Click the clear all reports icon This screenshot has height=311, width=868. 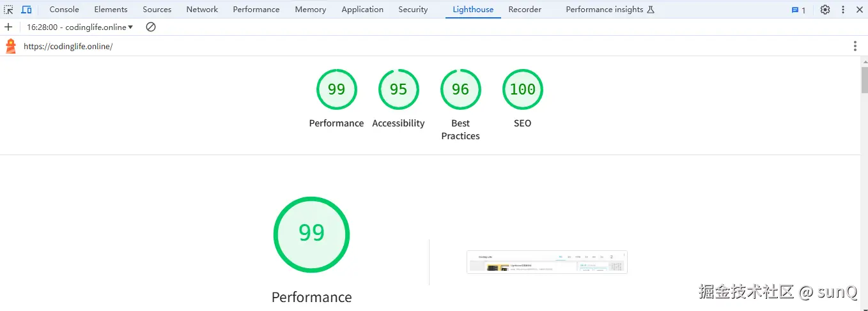coord(151,27)
